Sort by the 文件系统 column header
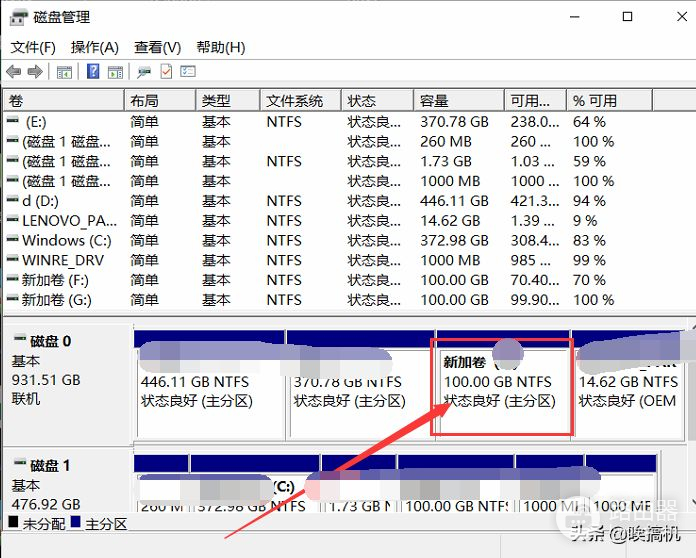The height and width of the screenshot is (558, 696). (301, 101)
